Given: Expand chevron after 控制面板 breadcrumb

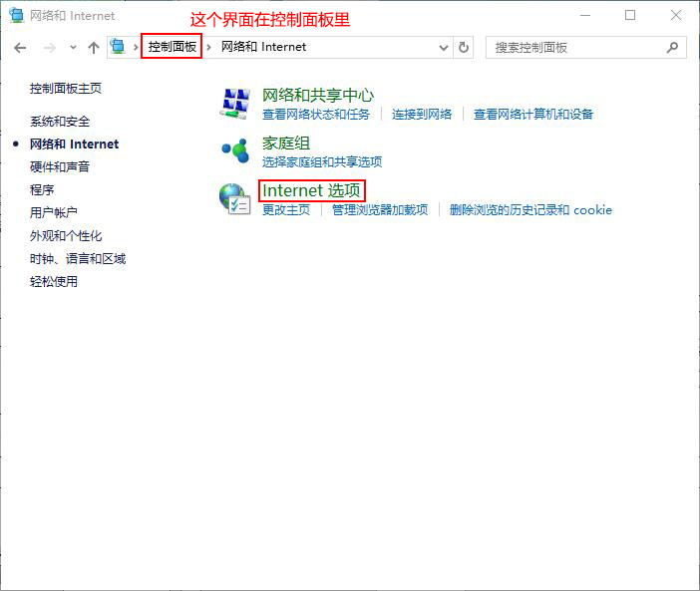Looking at the screenshot, I should (208, 47).
